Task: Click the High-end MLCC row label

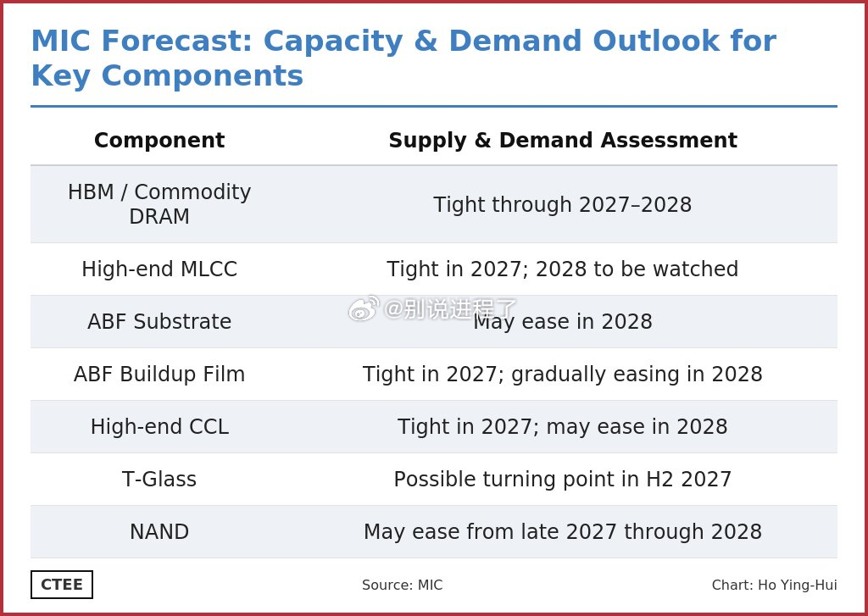Action: coord(159,269)
